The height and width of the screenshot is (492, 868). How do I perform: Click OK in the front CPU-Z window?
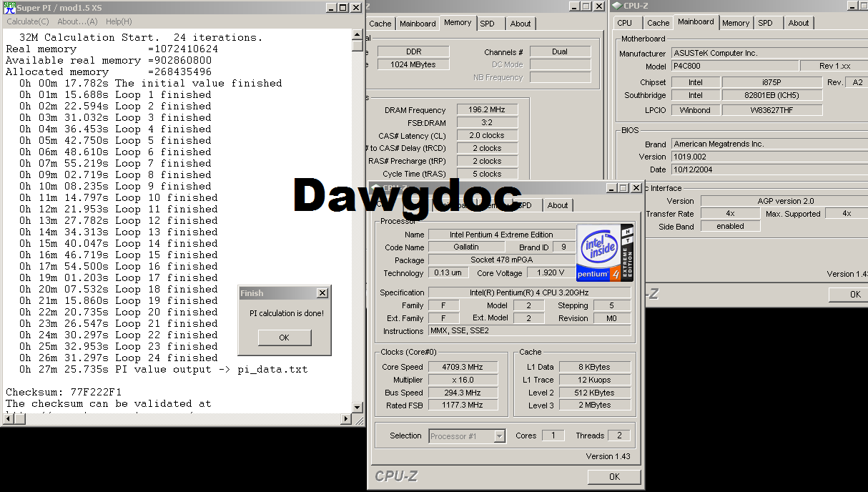614,477
